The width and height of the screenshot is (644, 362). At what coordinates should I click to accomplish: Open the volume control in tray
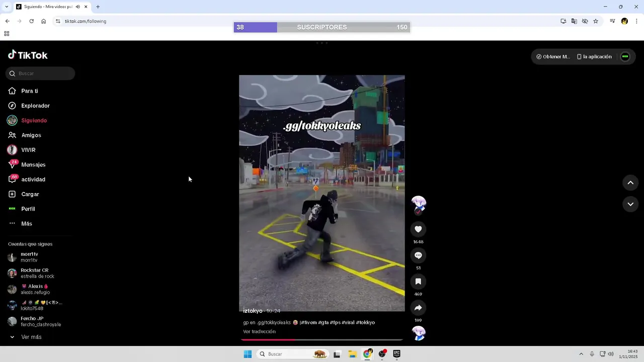(x=611, y=354)
